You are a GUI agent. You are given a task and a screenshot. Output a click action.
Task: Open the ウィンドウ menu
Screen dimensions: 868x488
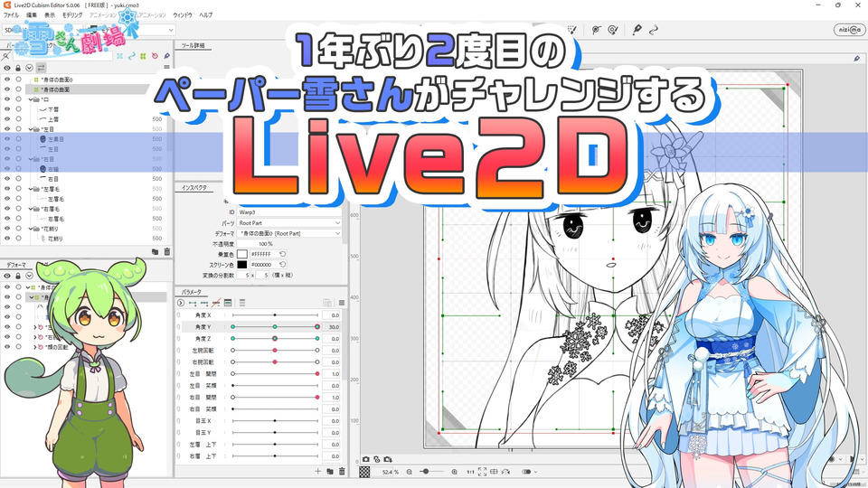(x=182, y=15)
